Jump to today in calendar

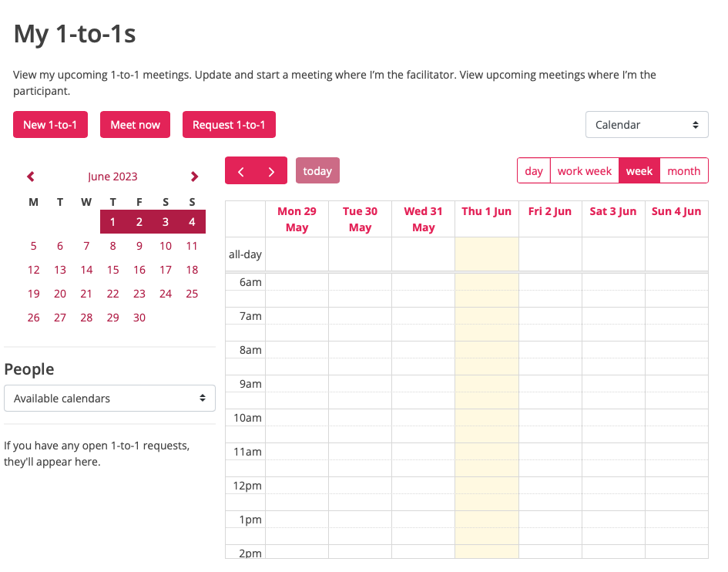coord(317,171)
